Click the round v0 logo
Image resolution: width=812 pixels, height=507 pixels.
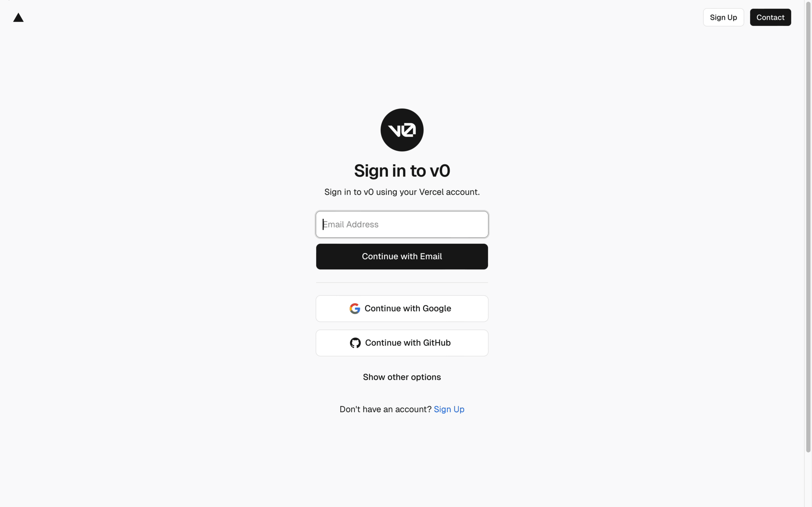[402, 130]
